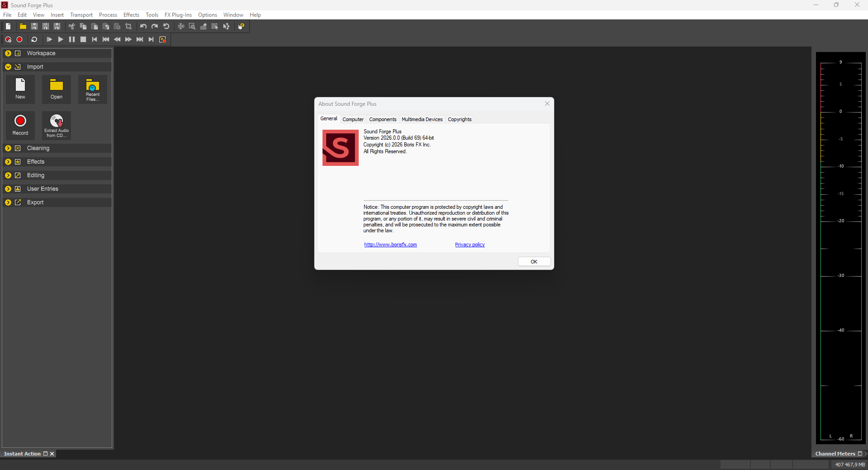Screen dimensions: 868x470
Task: Open the Recent Files tile in the Import panel
Action: 93,89
